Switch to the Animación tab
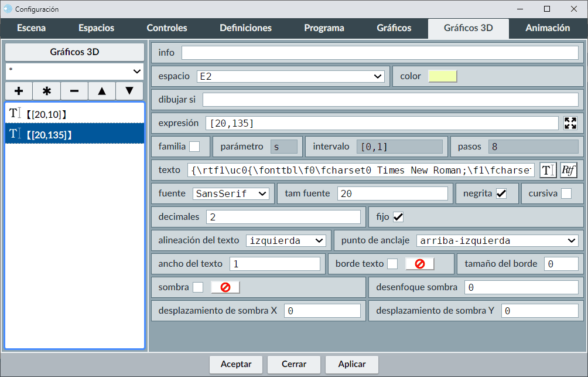 pos(548,28)
